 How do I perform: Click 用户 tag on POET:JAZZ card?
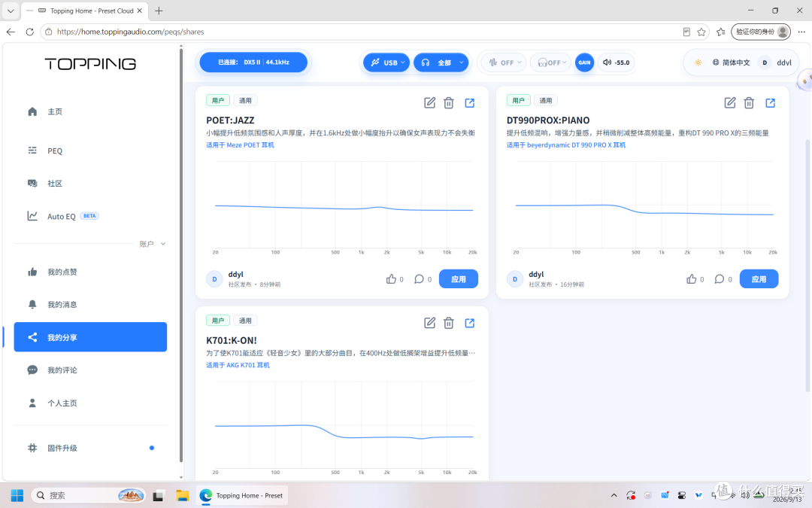pyautogui.click(x=218, y=101)
